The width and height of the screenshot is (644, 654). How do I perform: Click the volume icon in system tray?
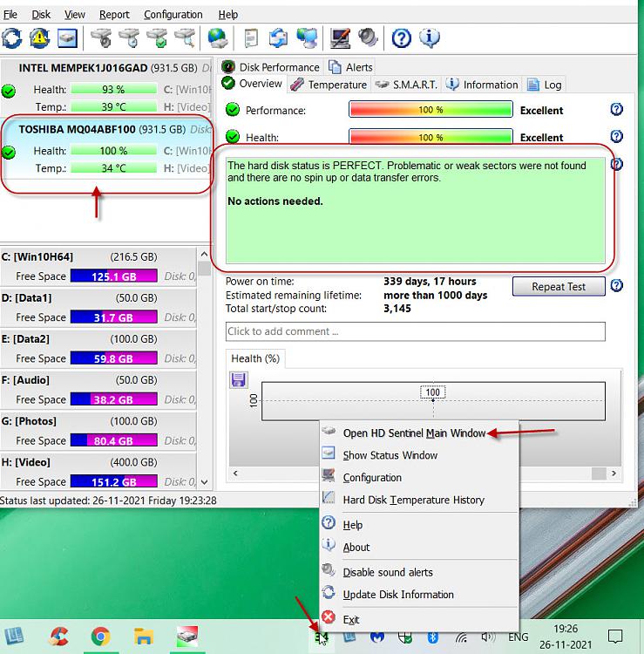[487, 637]
